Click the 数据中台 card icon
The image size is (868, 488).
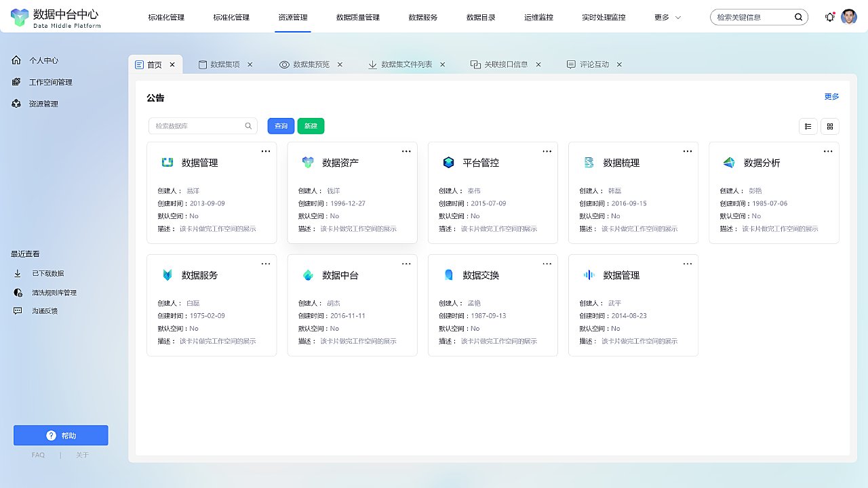coord(308,275)
